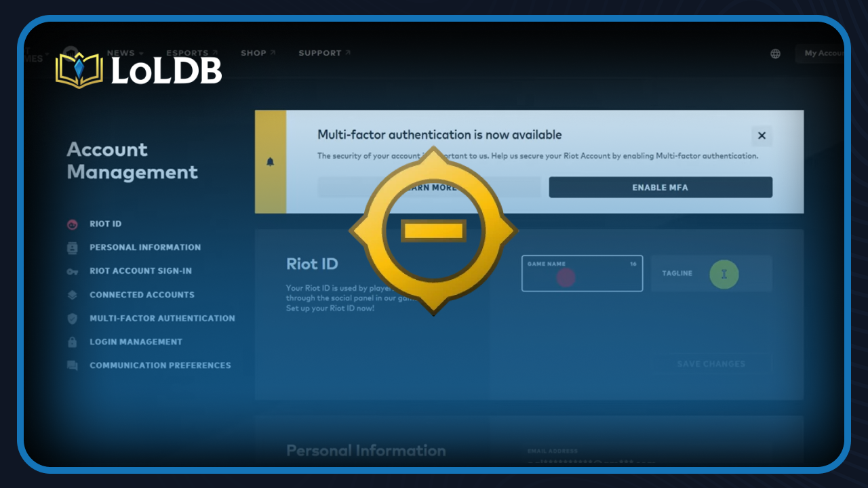This screenshot has width=868, height=488.
Task: Click the ENABLE MFA button
Action: point(660,187)
